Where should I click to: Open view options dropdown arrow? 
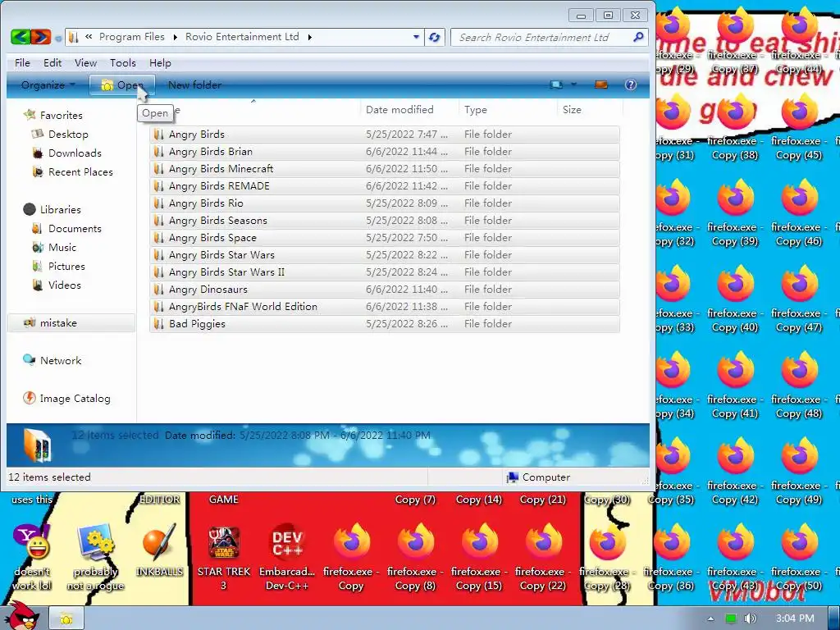click(x=573, y=84)
